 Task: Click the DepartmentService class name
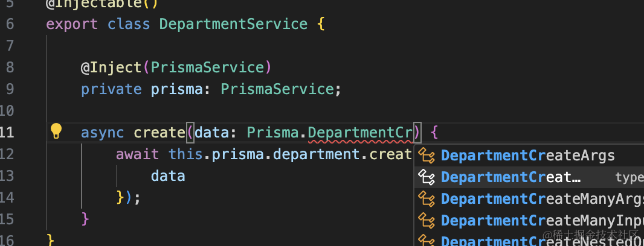(x=233, y=25)
